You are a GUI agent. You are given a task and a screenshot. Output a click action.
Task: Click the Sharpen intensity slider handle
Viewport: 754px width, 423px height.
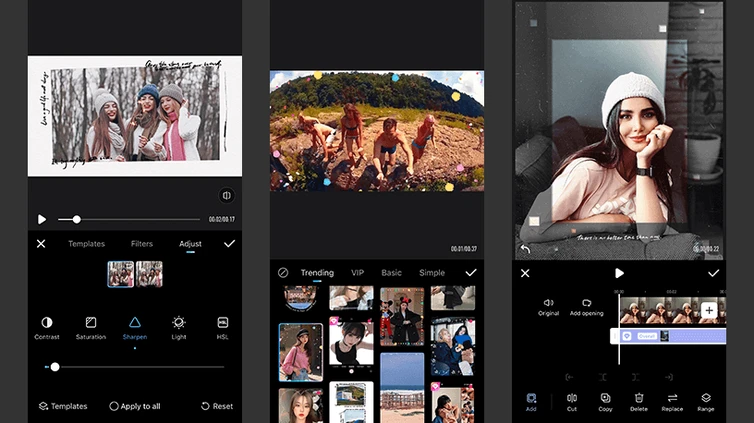55,367
